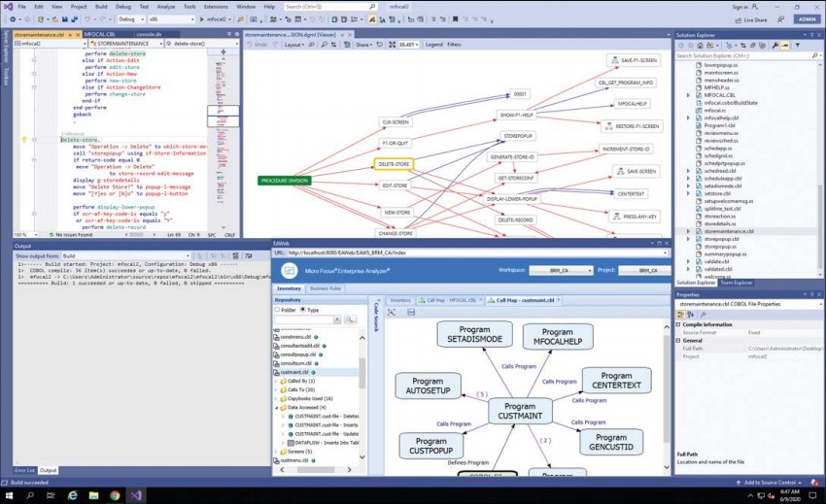826x504 pixels.
Task: Click the Undo icon in the DGML viewer toolbar
Action: pos(250,45)
